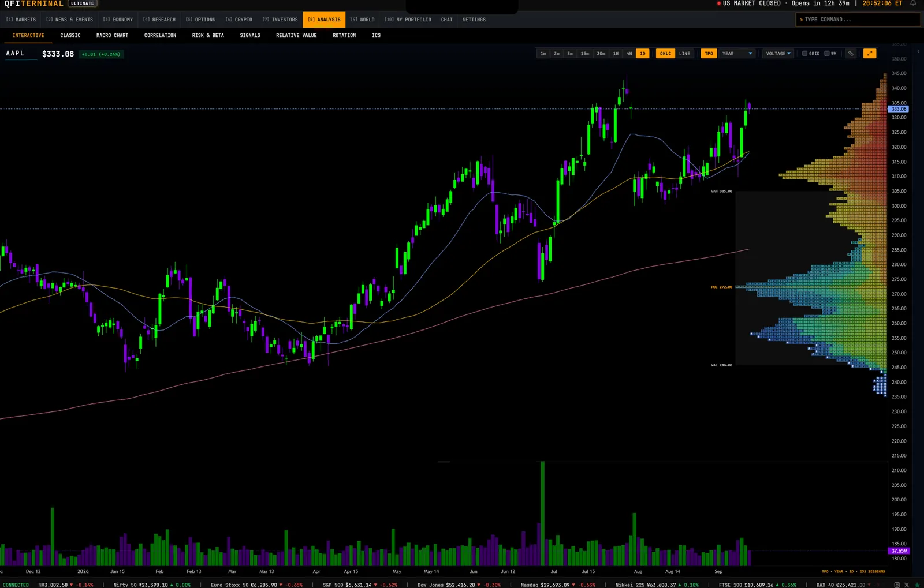
Task: Open the X social icon in status bar
Action: click(x=907, y=585)
